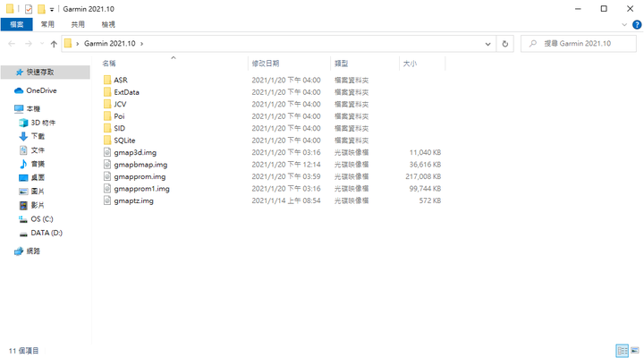This screenshot has width=644, height=358.
Task: Switch to the 檢視 ribbon tab
Action: (108, 24)
